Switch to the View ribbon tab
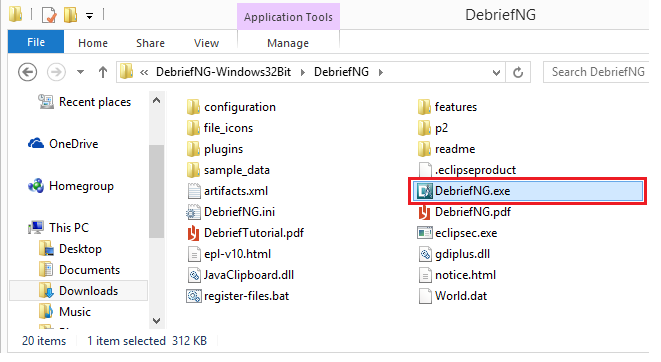This screenshot has height=362, width=661. pyautogui.click(x=206, y=43)
